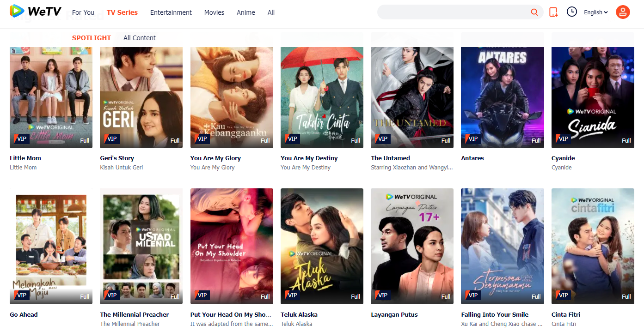Open the Teluk Alaska poster image
The height and width of the screenshot is (331, 644).
(322, 246)
